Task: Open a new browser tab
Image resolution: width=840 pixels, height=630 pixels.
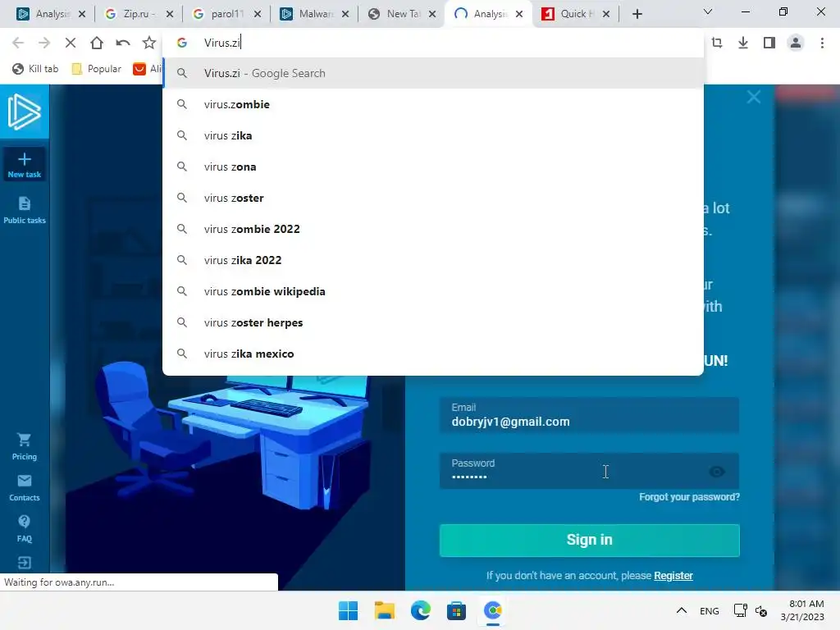Action: (x=637, y=14)
